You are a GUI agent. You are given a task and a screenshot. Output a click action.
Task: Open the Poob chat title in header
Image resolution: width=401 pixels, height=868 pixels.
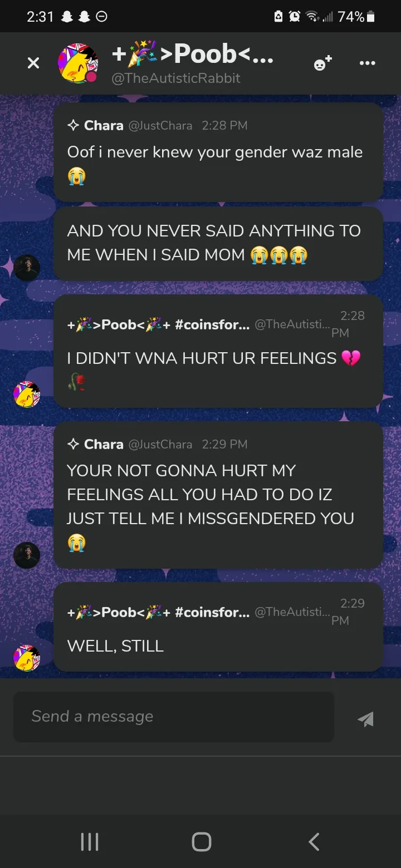pos(193,54)
